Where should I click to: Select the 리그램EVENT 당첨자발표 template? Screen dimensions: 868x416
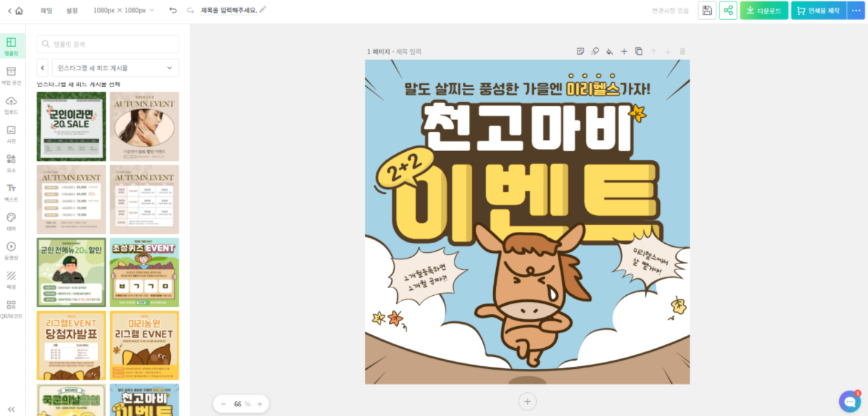[x=72, y=346]
